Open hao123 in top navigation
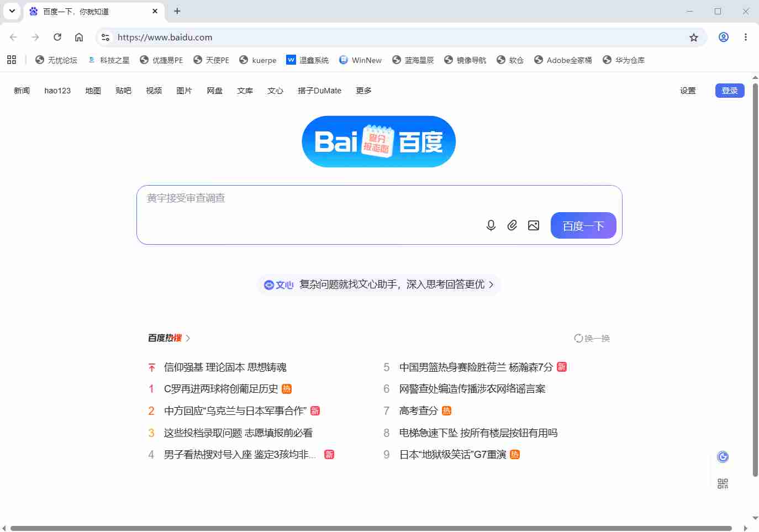This screenshot has height=532, width=759. pyautogui.click(x=57, y=91)
